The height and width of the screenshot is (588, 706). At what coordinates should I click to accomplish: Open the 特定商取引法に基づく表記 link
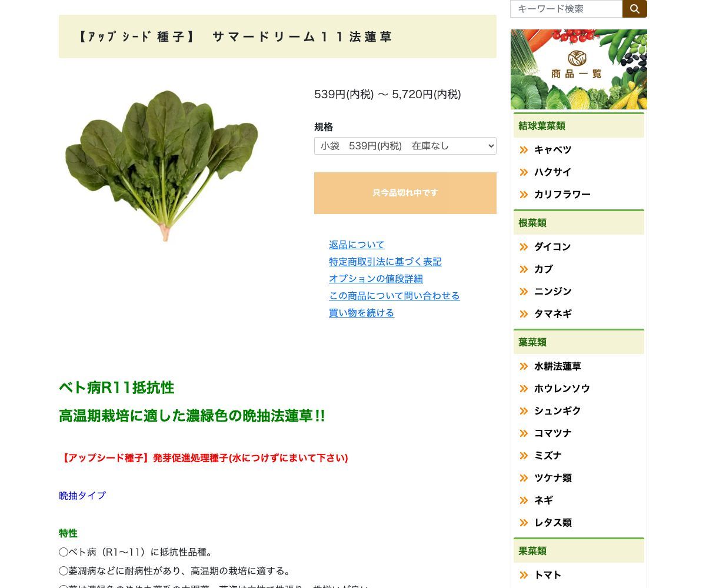pyautogui.click(x=385, y=262)
